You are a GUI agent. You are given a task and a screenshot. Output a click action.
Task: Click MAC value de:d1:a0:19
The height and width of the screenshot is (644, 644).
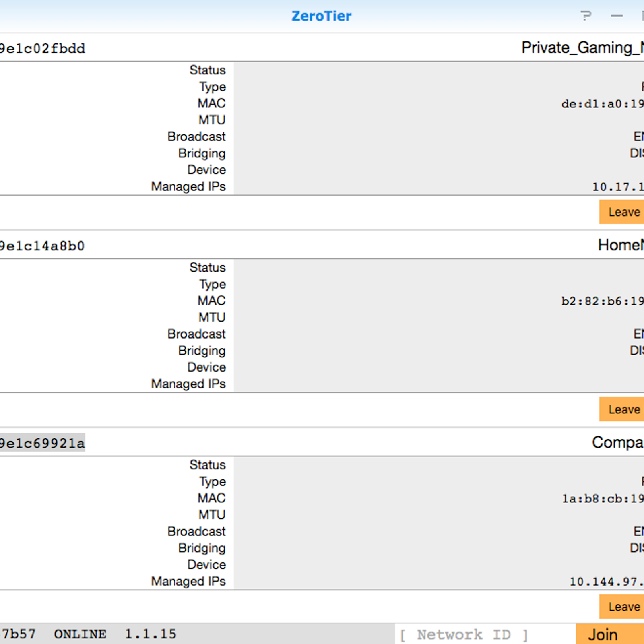coord(603,104)
